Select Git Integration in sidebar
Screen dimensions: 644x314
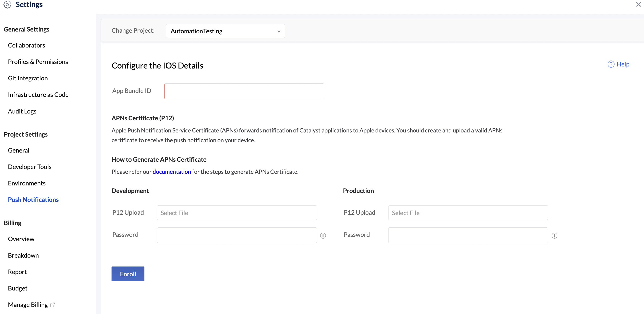point(28,78)
